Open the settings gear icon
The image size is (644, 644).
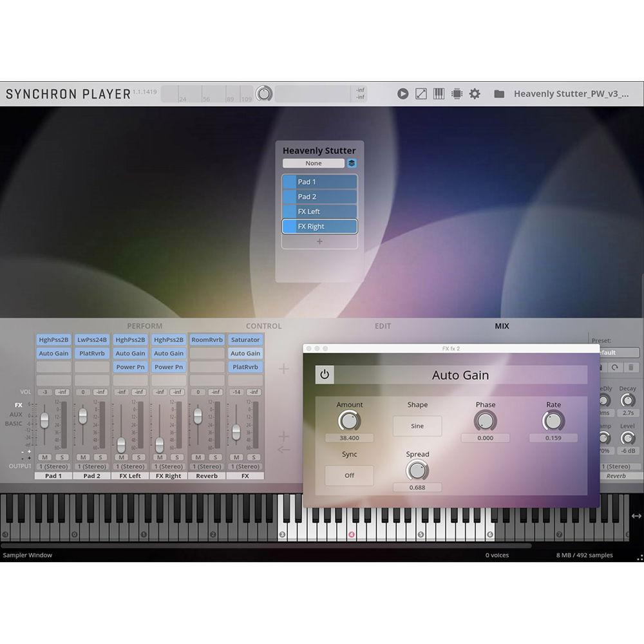[475, 93]
